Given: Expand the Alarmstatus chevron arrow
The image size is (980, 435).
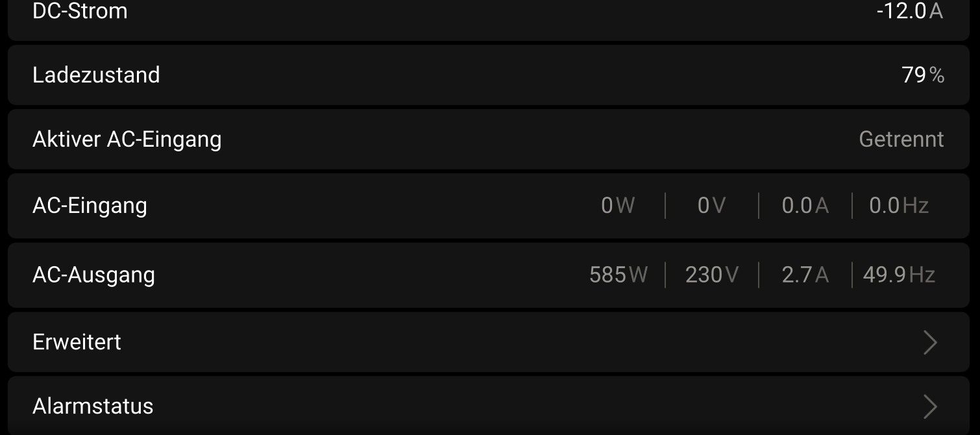Looking at the screenshot, I should tap(929, 406).
